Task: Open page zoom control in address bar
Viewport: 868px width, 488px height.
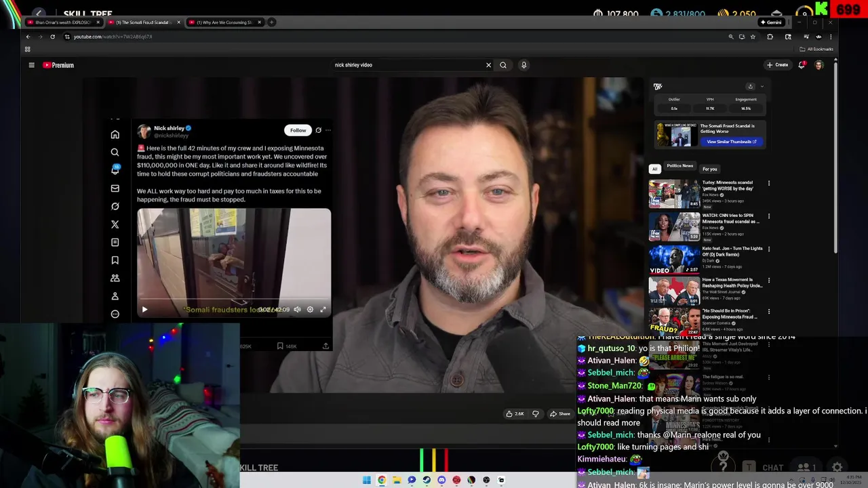Action: (730, 37)
